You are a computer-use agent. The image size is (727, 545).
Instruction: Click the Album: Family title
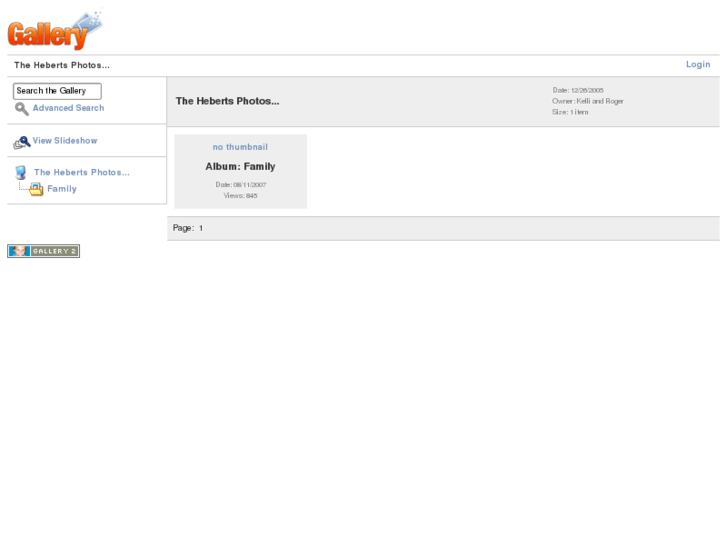coord(240,167)
